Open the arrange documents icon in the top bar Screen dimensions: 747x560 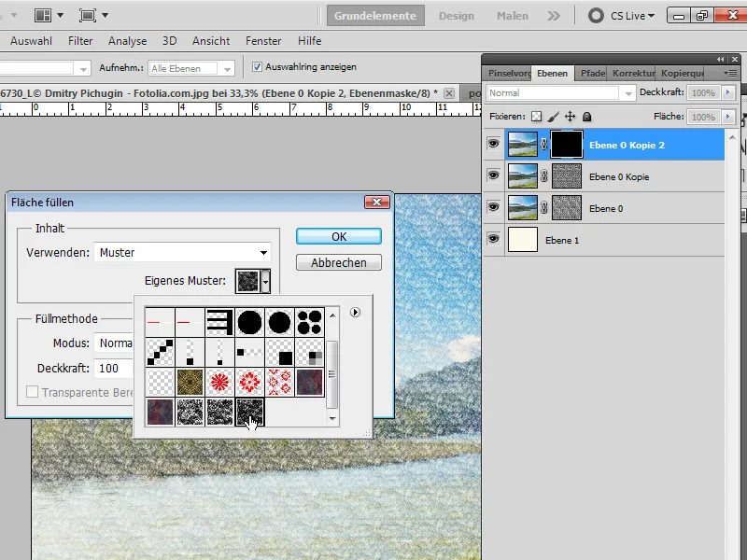point(42,15)
